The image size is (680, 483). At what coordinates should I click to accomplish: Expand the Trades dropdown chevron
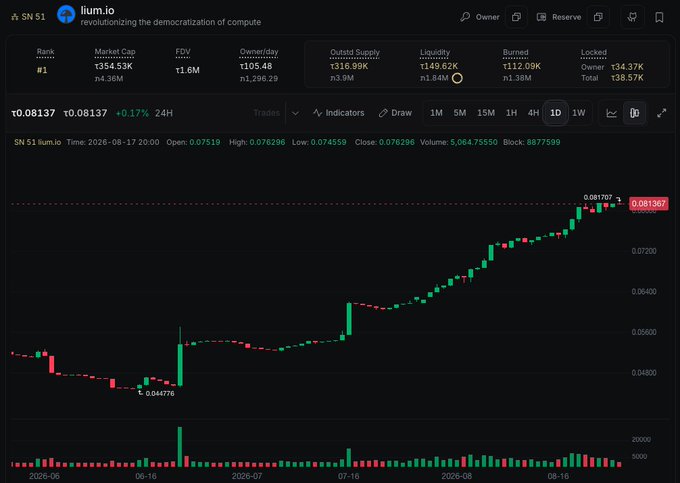(x=295, y=113)
